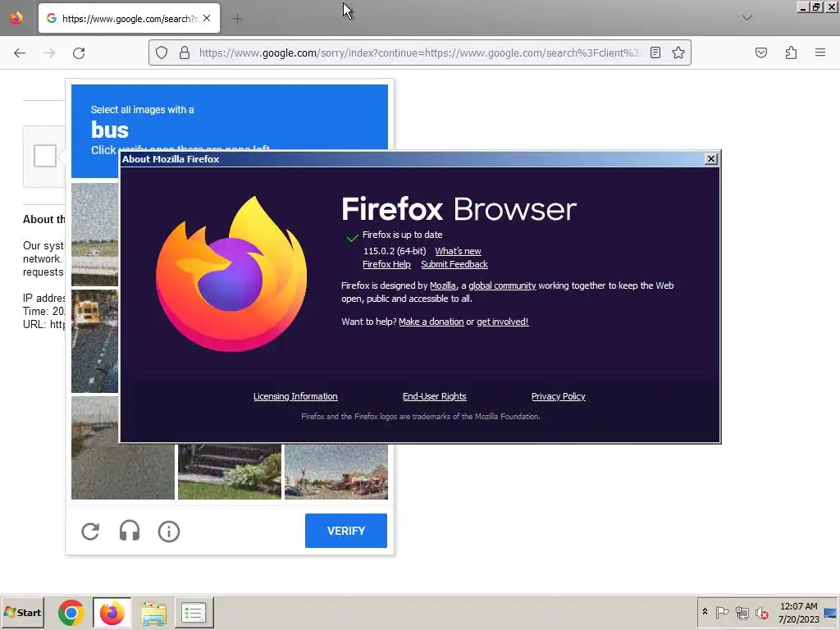Open the Windows Start menu
The height and width of the screenshot is (630, 840).
(x=22, y=612)
